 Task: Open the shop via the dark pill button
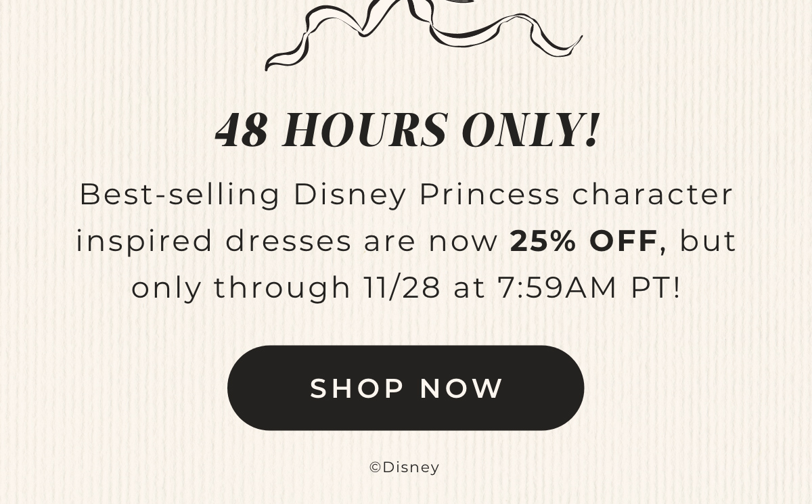coord(406,387)
